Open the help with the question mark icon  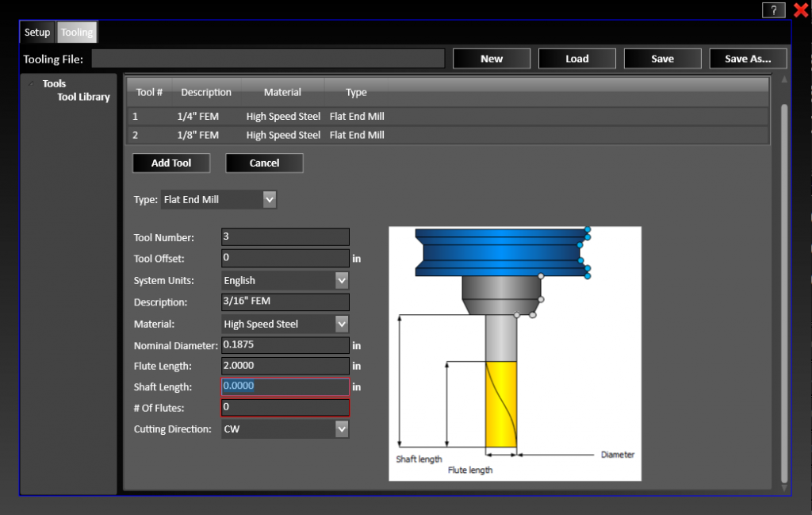[x=773, y=10]
